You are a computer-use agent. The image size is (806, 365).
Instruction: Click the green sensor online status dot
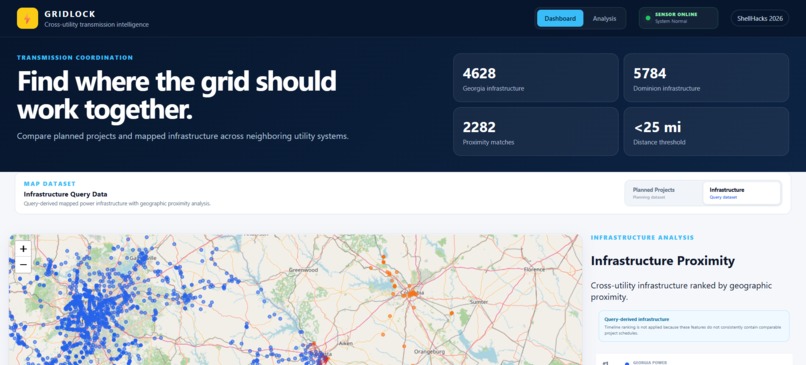(x=648, y=18)
